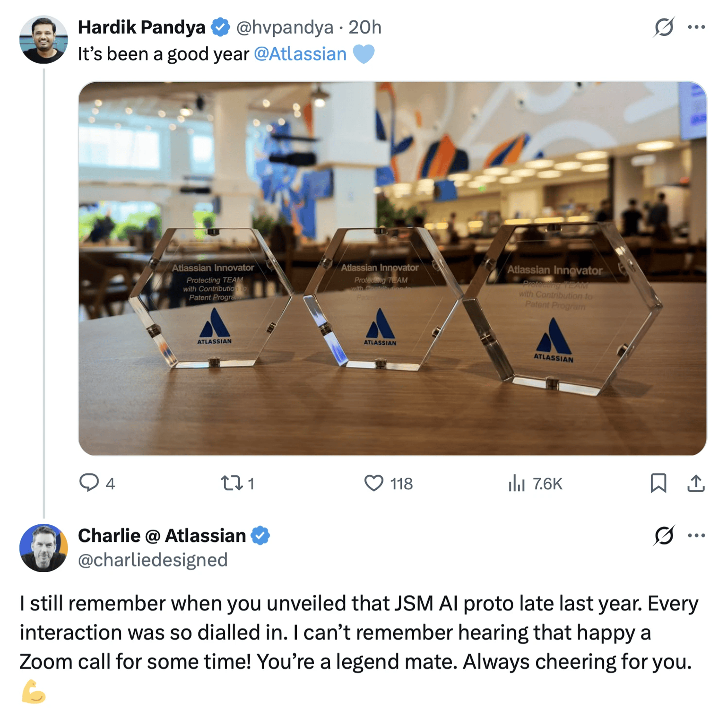Expand the photo of hexagonal Atlassian awards
This screenshot has height=728, width=727.
(x=392, y=268)
